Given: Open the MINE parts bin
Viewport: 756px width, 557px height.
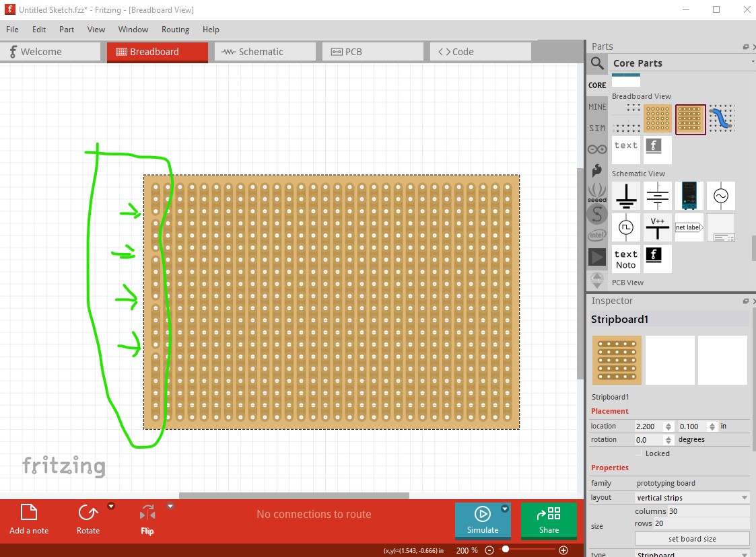Looking at the screenshot, I should click(597, 107).
